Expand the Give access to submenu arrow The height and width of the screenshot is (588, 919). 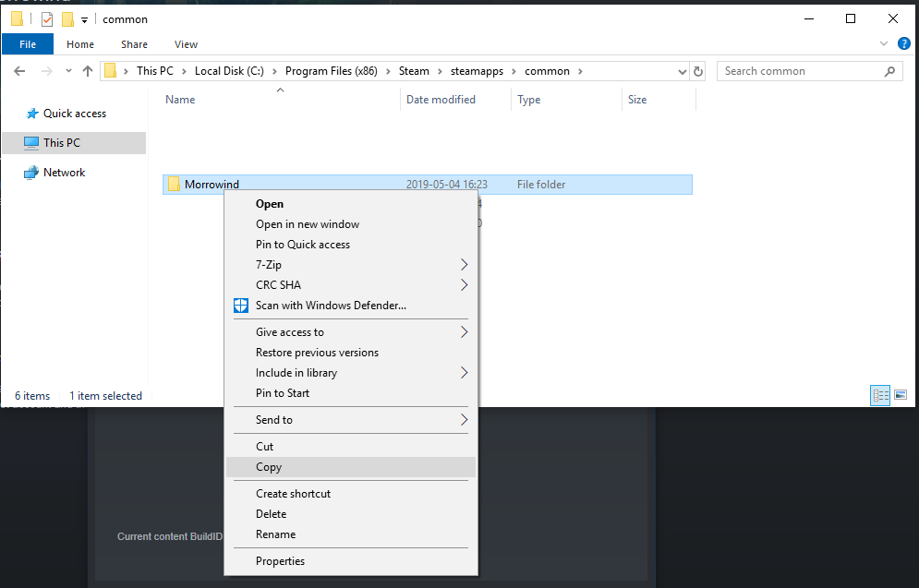465,332
